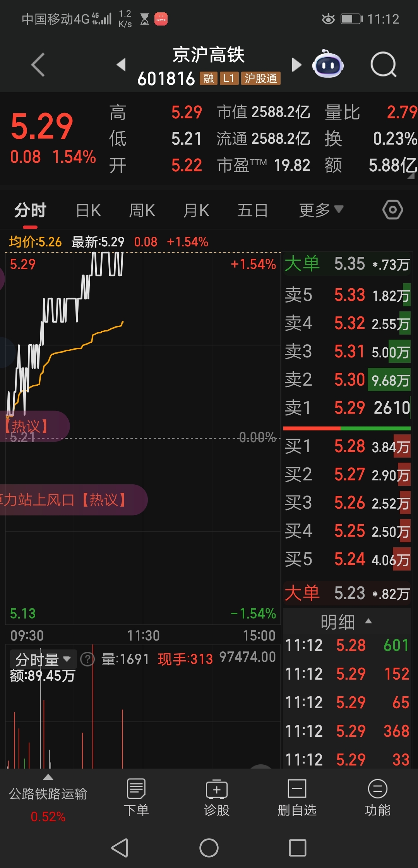The image size is (418, 868).
Task: Tap Android back navigation button
Action: (x=120, y=848)
